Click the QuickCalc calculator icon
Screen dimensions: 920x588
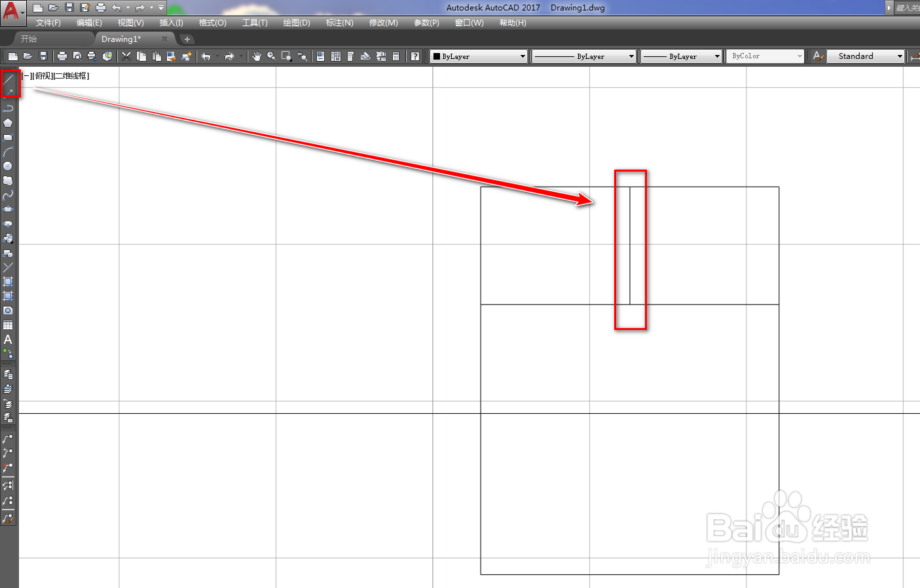tap(396, 56)
